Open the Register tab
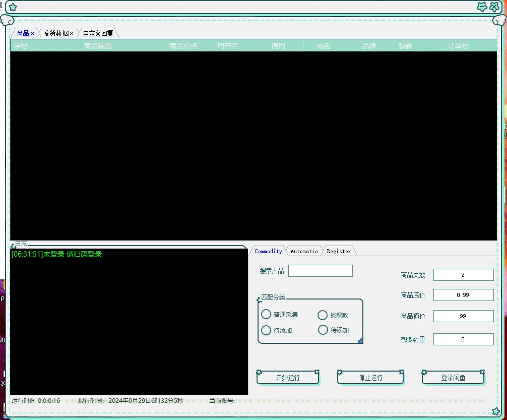 tap(339, 251)
